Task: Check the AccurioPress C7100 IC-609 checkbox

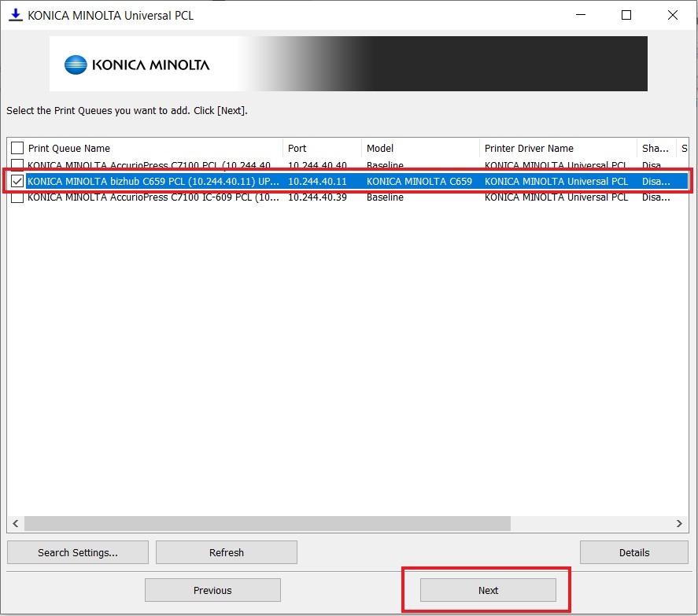Action: click(17, 197)
